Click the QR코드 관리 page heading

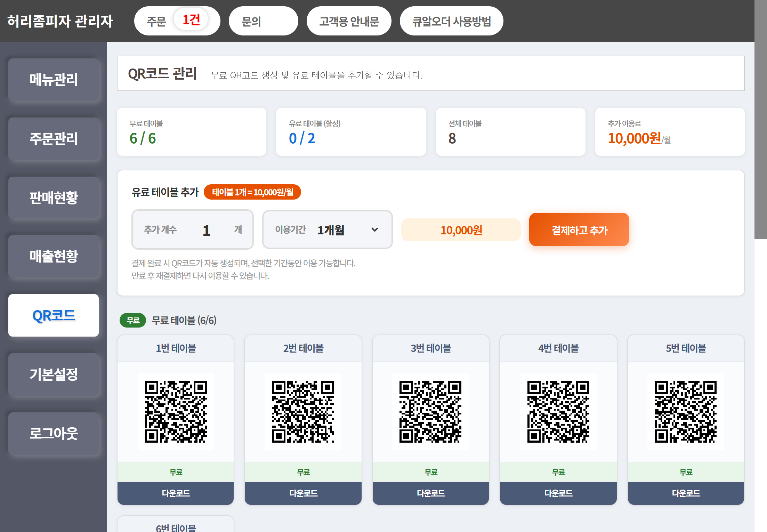(162, 74)
